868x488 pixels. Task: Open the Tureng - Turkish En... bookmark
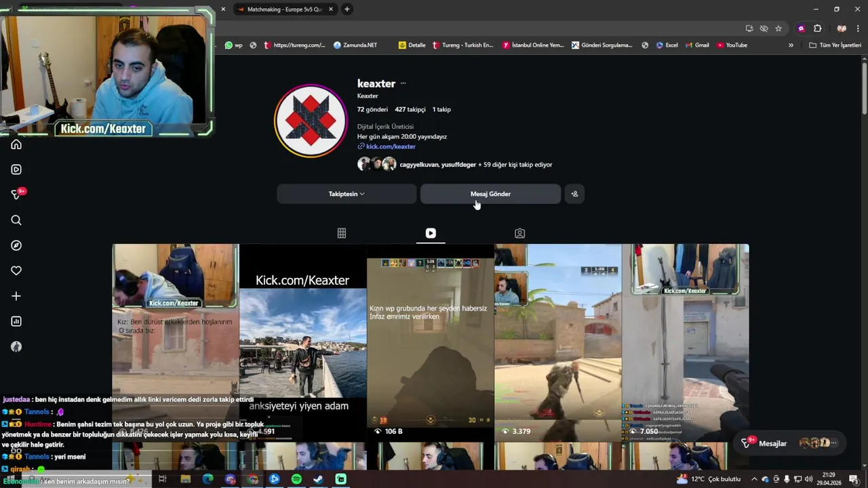[x=462, y=45]
